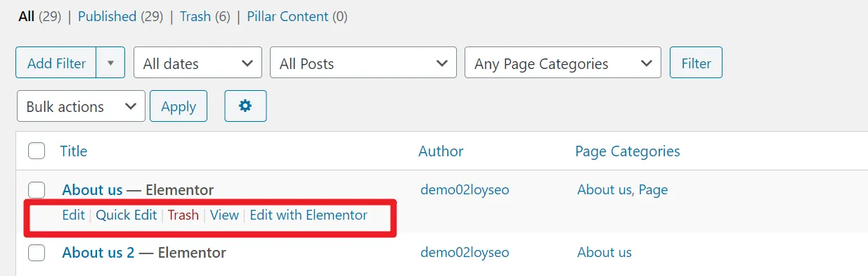
Task: Click Quick Edit under About us
Action: point(127,215)
